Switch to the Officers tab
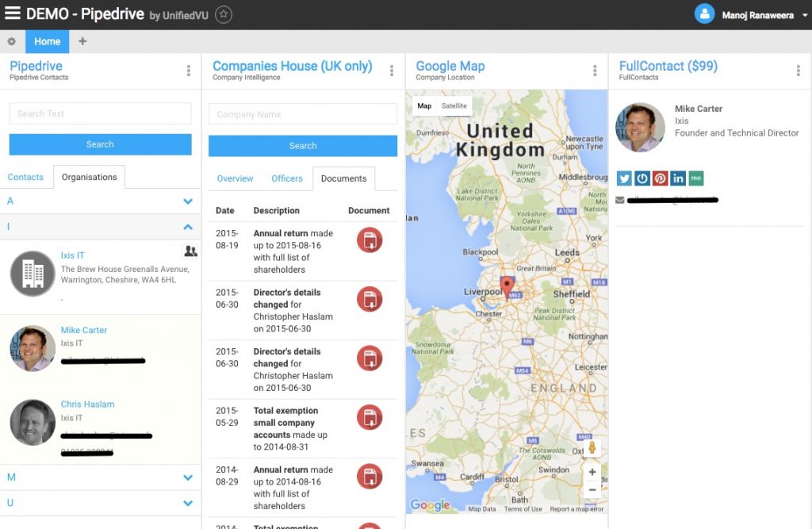The height and width of the screenshot is (529, 812). (287, 178)
